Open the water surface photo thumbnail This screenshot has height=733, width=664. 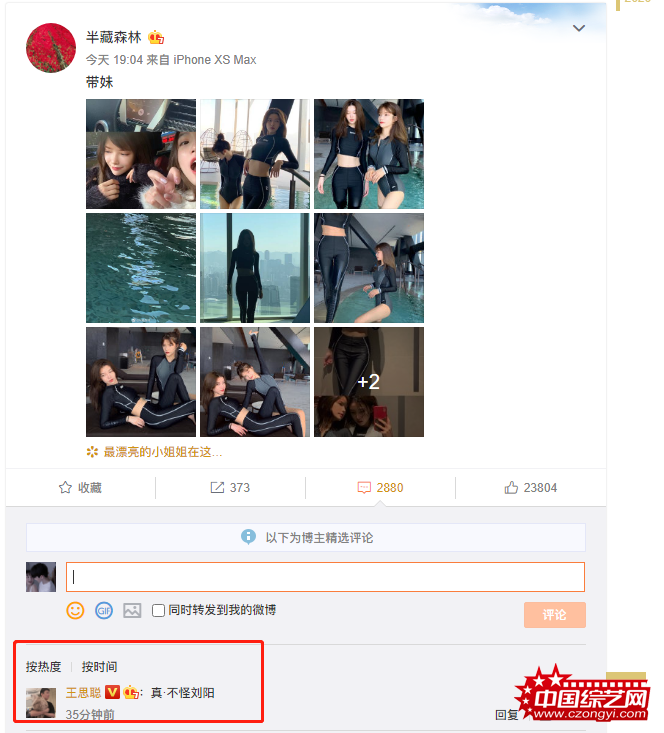tap(141, 268)
